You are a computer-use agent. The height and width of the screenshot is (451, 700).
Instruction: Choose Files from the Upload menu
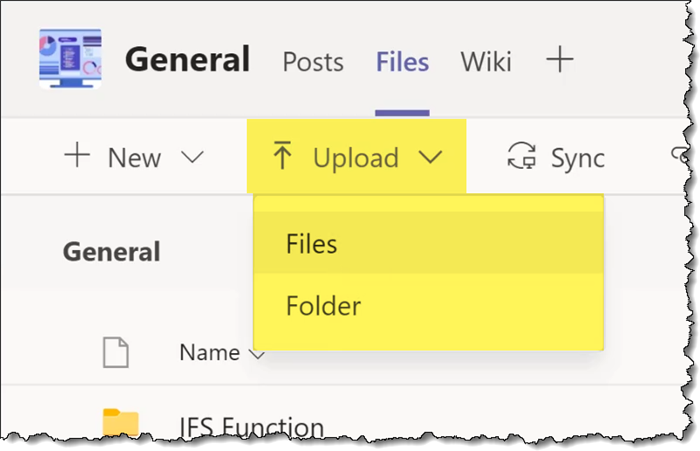(312, 243)
